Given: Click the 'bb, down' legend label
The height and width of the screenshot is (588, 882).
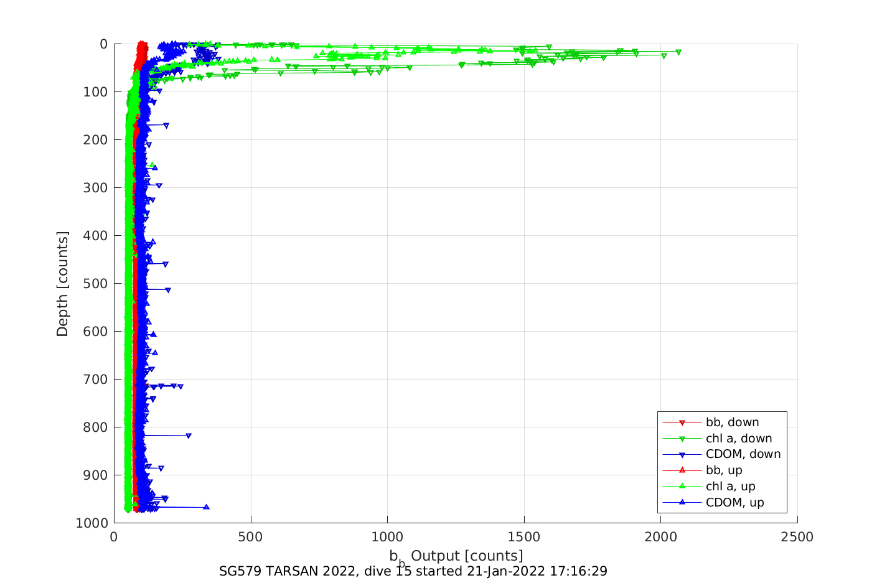Looking at the screenshot, I should tap(732, 422).
